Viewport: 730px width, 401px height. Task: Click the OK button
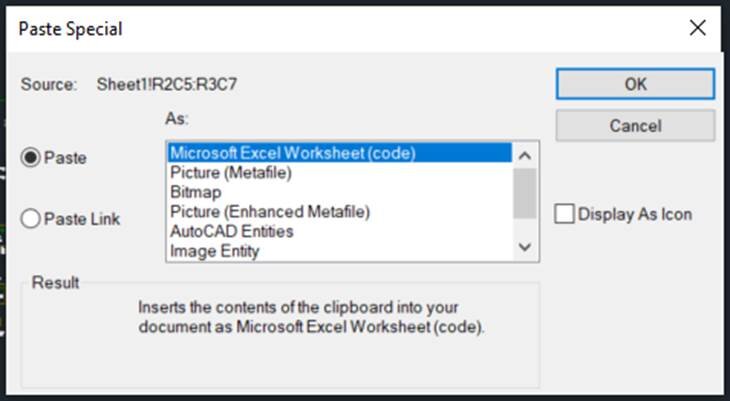[x=635, y=84]
